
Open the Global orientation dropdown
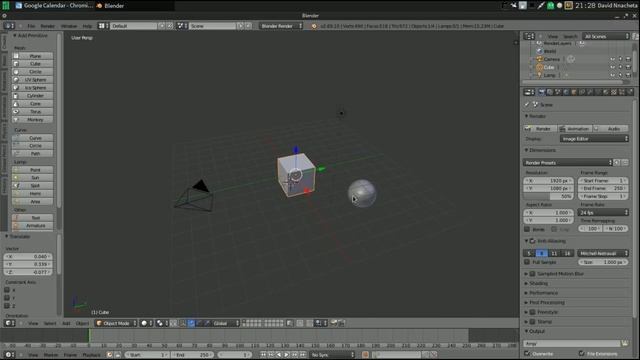click(225, 323)
